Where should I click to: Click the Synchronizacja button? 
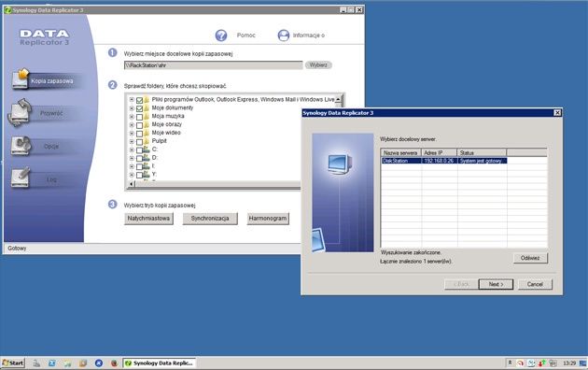[210, 219]
